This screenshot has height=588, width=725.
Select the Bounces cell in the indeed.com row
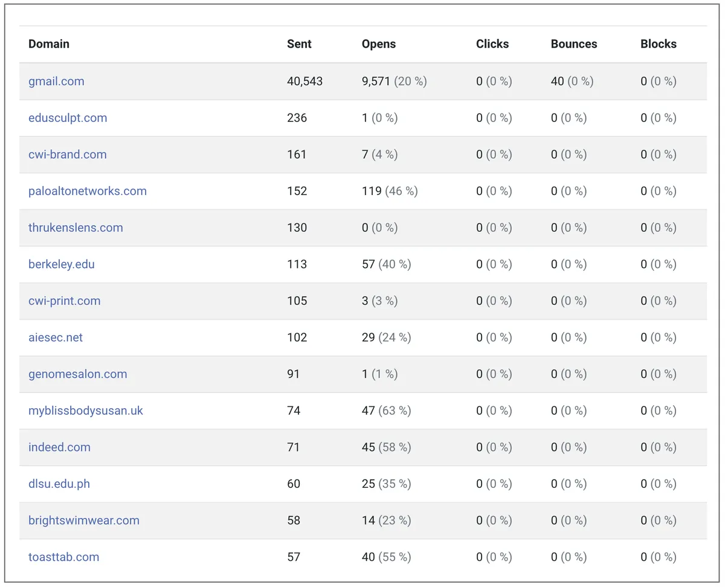click(x=569, y=447)
